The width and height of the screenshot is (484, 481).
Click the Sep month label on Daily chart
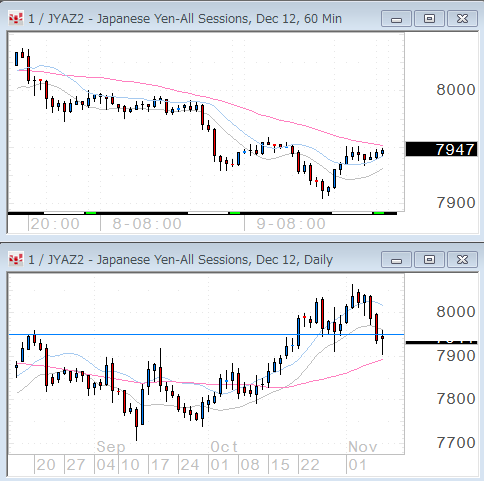(x=111, y=447)
